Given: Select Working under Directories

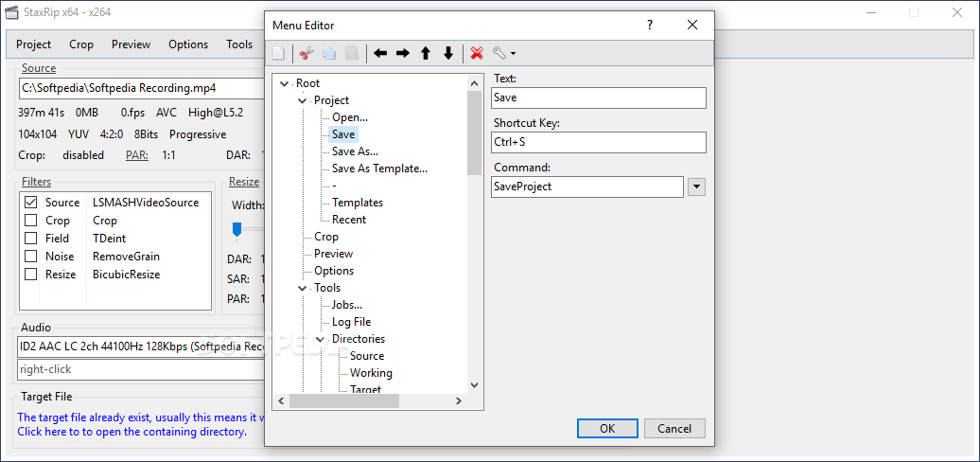Looking at the screenshot, I should (x=371, y=373).
